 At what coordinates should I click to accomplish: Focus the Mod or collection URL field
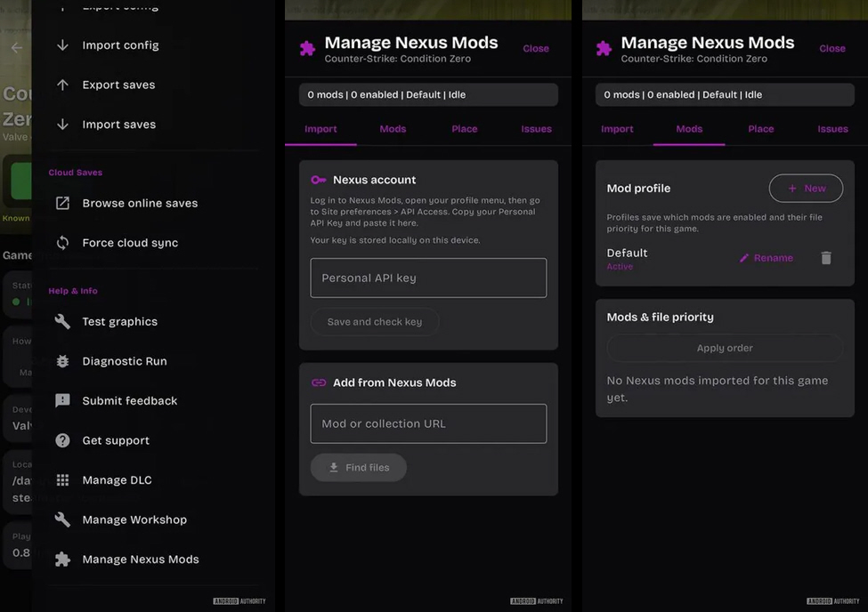pos(428,423)
